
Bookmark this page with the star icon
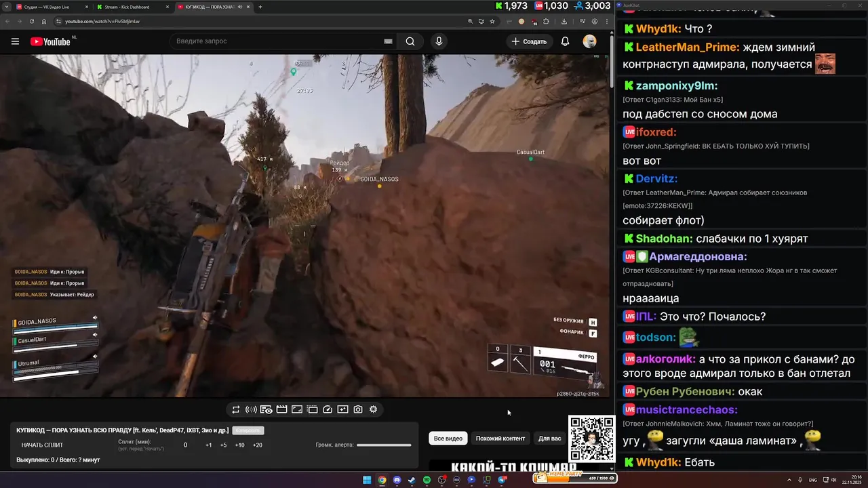(492, 21)
